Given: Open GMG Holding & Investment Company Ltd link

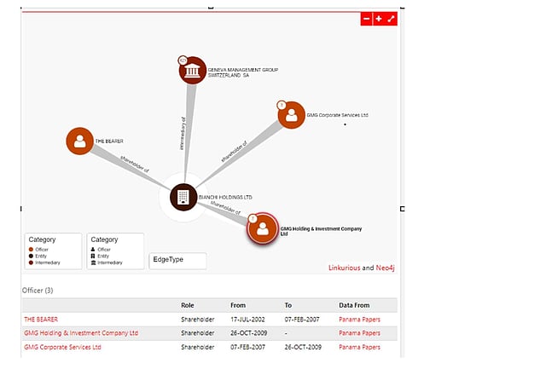Looking at the screenshot, I should (81, 333).
